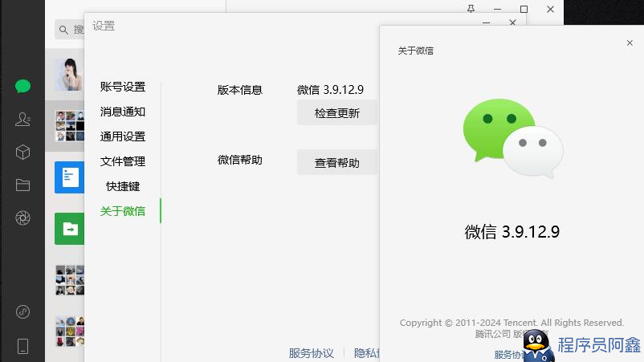
Task: Select the 消息通知 settings tab
Action: [122, 112]
